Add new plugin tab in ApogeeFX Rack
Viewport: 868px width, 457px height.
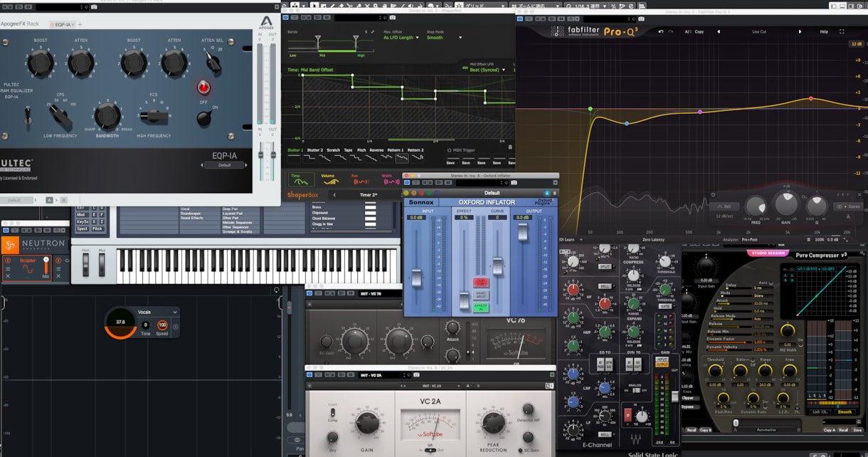coord(80,24)
